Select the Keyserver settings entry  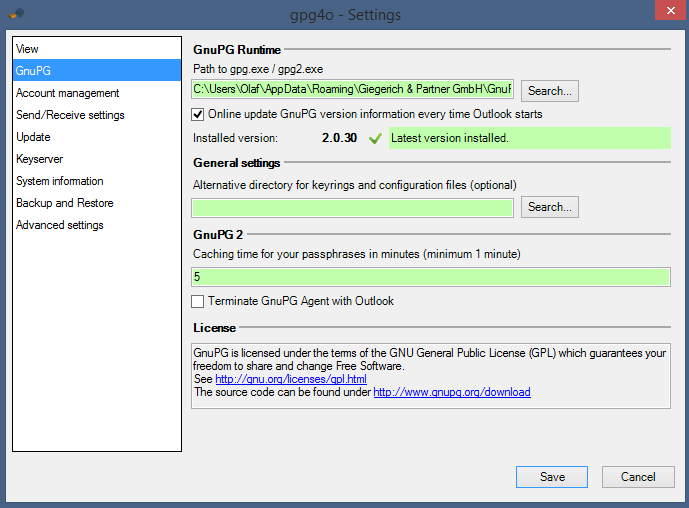click(x=97, y=159)
